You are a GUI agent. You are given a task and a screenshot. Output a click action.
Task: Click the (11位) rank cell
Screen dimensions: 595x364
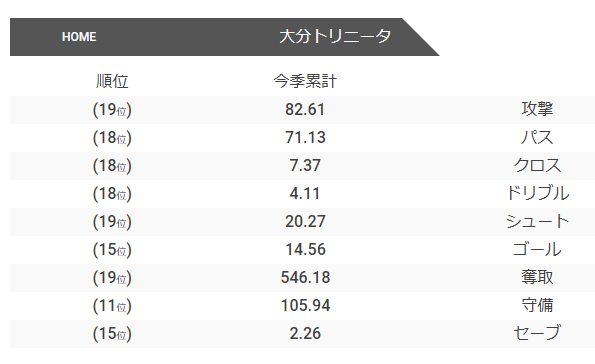pyautogui.click(x=112, y=306)
